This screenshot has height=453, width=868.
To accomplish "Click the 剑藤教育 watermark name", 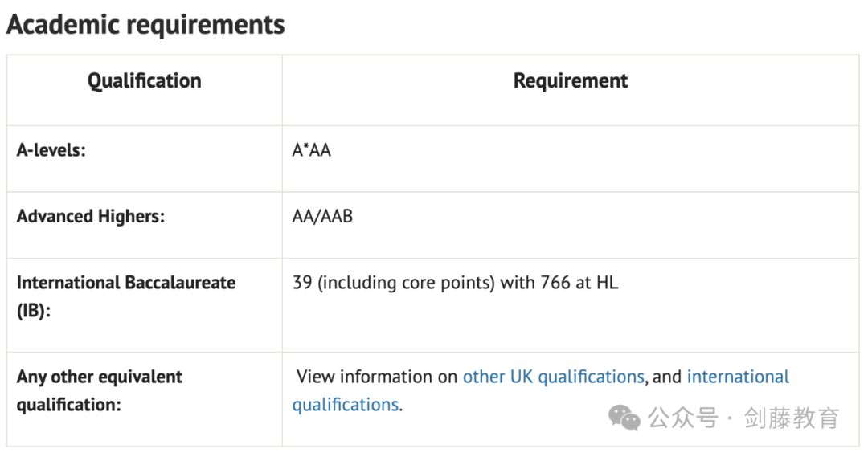I will (x=792, y=418).
